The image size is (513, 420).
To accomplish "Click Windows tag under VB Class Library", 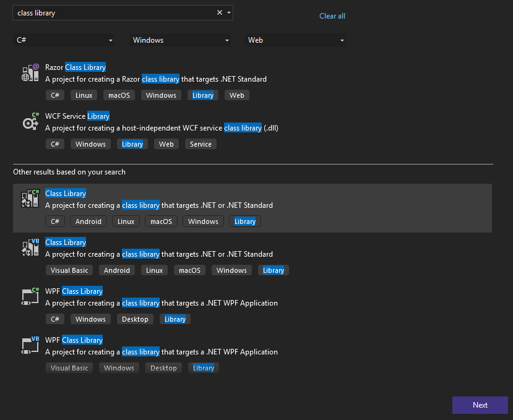I will coord(231,270).
